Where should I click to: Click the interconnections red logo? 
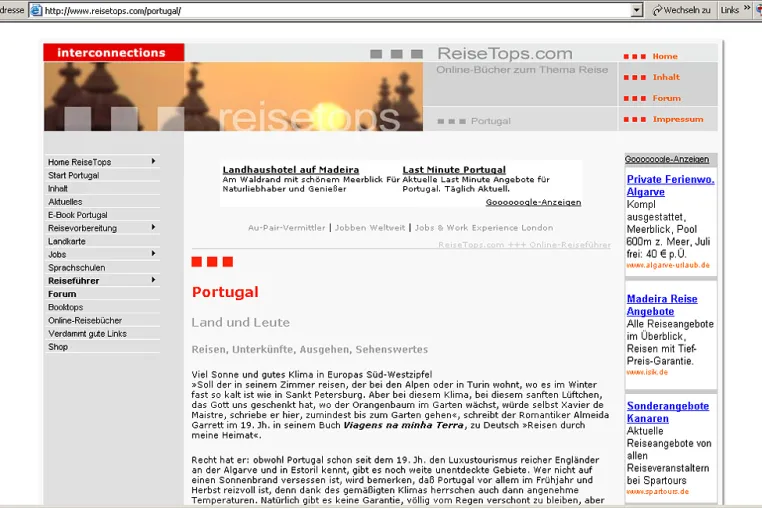click(x=114, y=53)
